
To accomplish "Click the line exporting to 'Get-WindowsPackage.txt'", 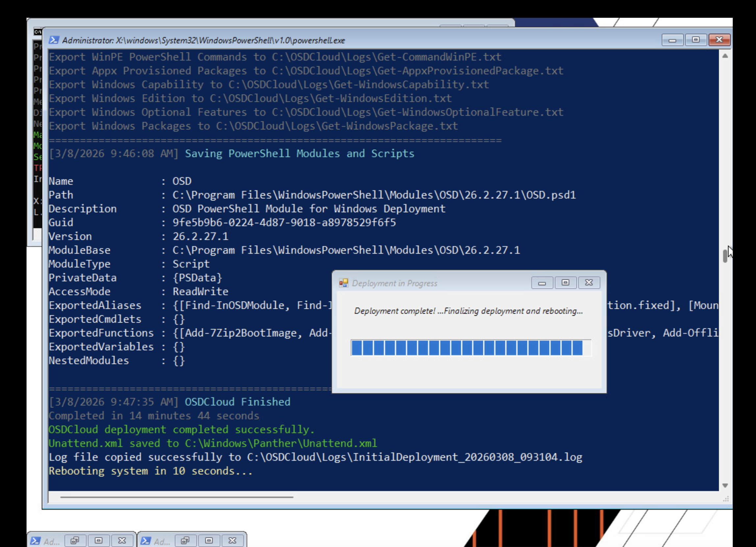I will [x=253, y=126].
